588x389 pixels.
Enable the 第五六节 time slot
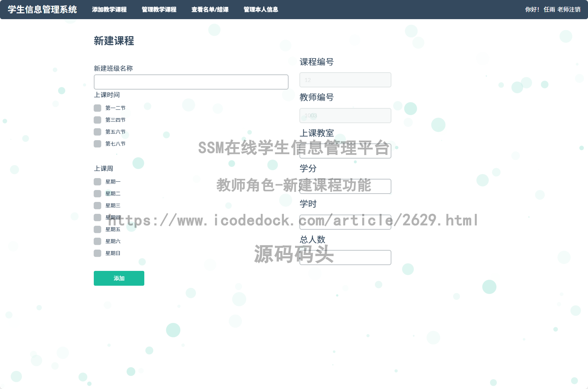point(97,132)
